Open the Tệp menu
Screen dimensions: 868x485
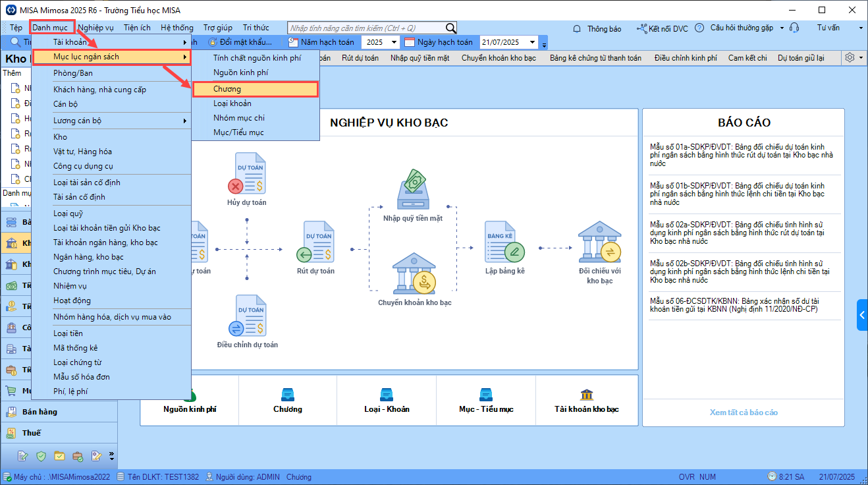[16, 28]
